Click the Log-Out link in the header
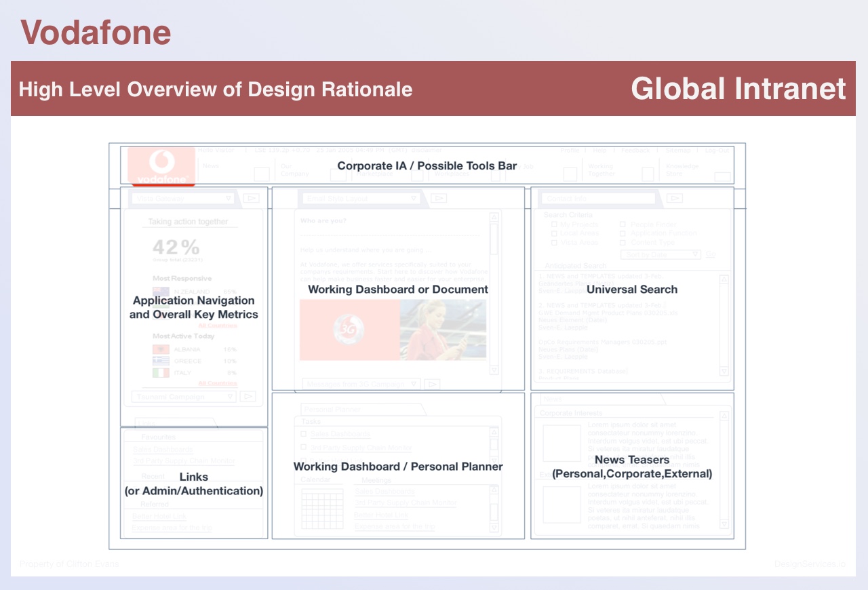This screenshot has height=590, width=868. click(717, 150)
